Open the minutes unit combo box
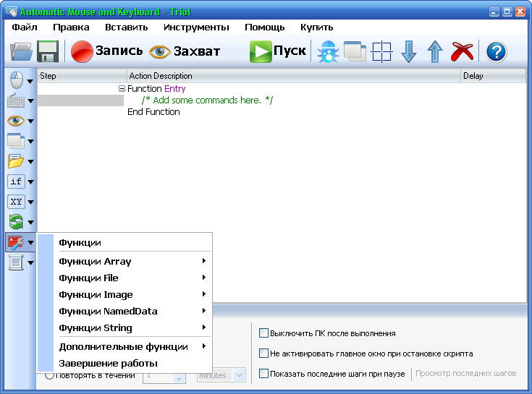 [221, 375]
